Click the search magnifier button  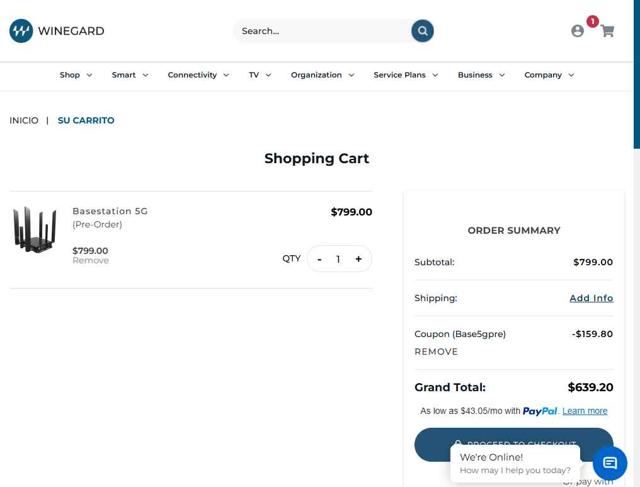(422, 31)
